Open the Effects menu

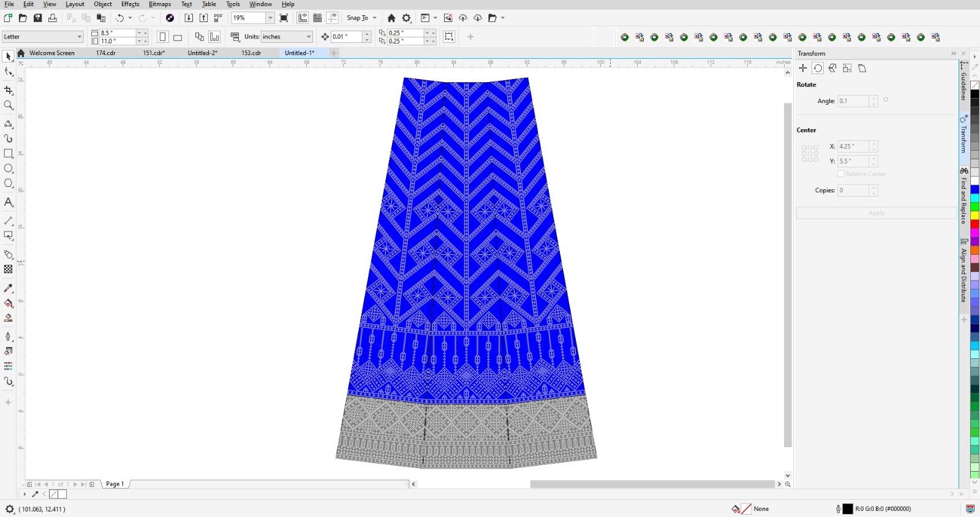[130, 4]
